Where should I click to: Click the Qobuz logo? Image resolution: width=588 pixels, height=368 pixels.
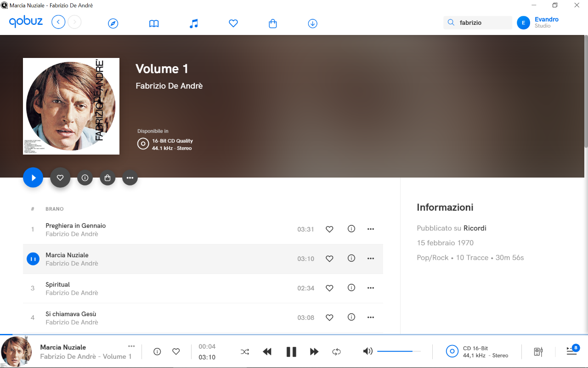pyautogui.click(x=26, y=22)
